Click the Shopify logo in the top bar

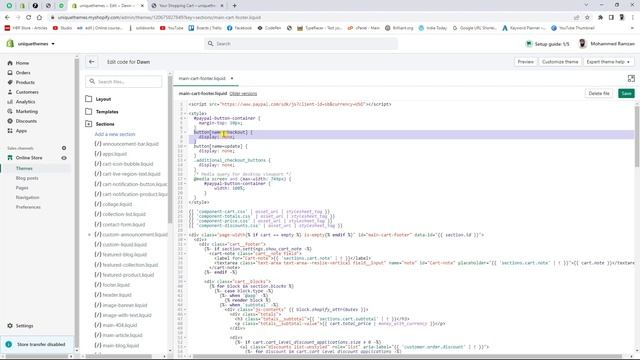[10, 43]
